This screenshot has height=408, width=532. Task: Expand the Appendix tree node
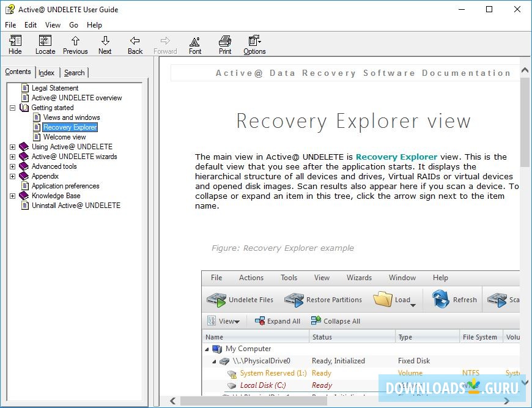13,177
